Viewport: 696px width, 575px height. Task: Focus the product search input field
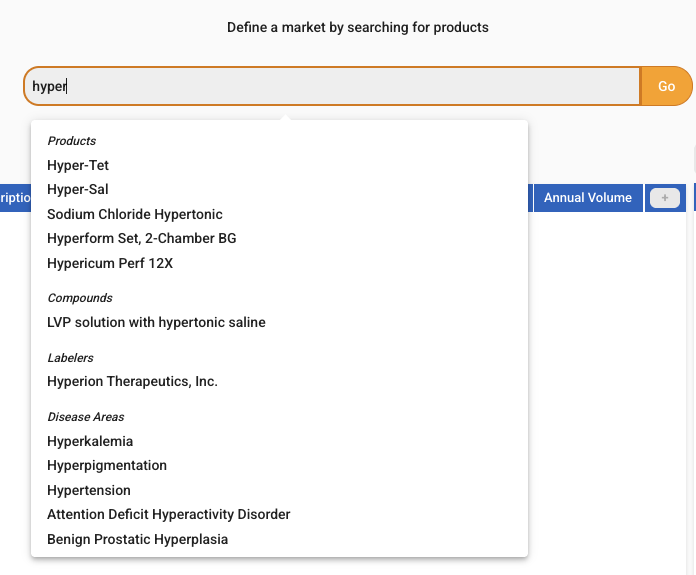tap(332, 86)
